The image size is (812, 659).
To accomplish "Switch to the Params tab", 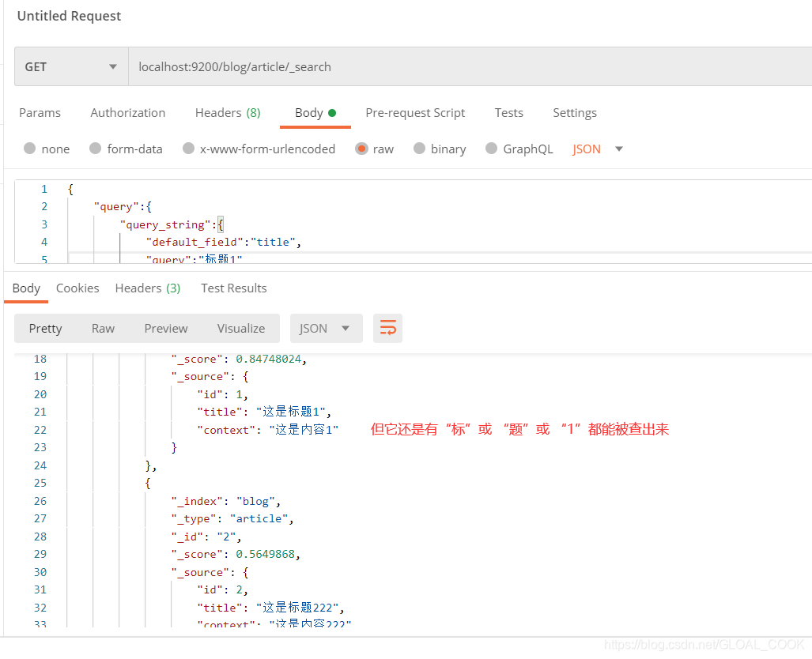I will pyautogui.click(x=40, y=113).
